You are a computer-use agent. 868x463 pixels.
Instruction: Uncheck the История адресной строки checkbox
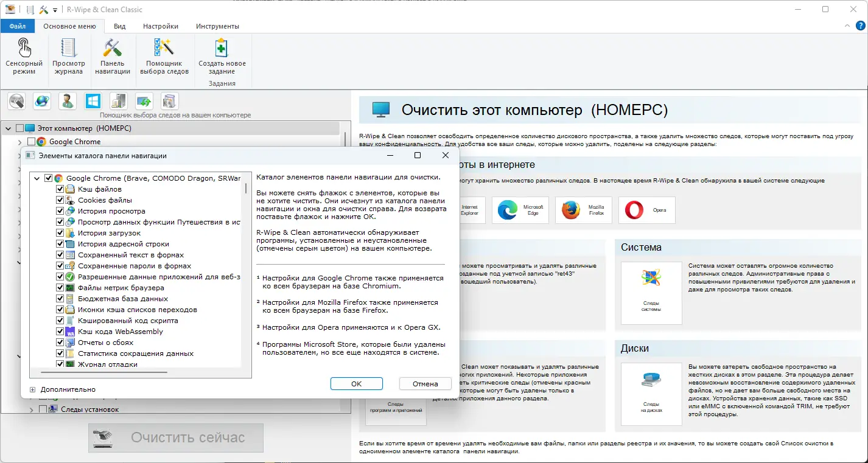pyautogui.click(x=60, y=244)
